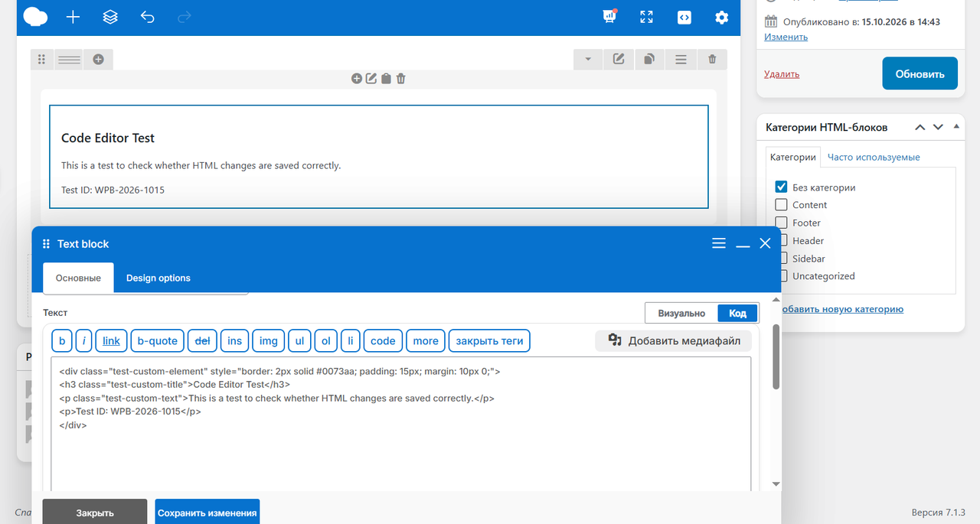Insert a b-quote tag
This screenshot has width=980, height=524.
pyautogui.click(x=158, y=340)
